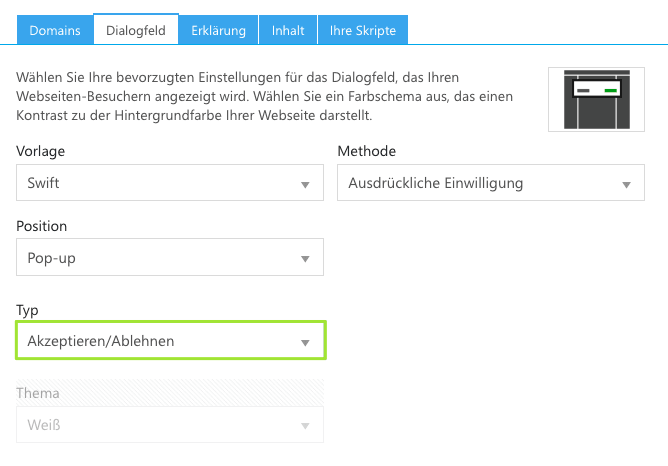Viewport: 668px width, 466px height.
Task: Click the greyed-out arrow of Thema dropdown
Action: (x=305, y=426)
